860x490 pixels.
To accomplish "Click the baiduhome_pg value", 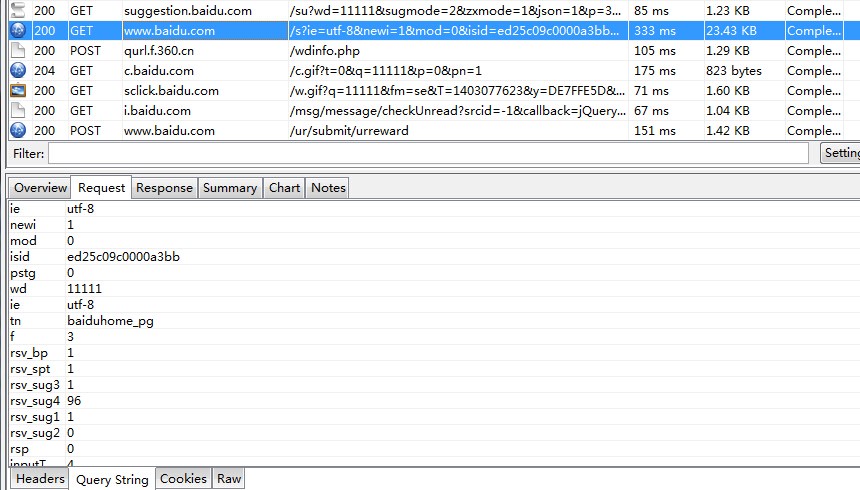I will tap(110, 321).
